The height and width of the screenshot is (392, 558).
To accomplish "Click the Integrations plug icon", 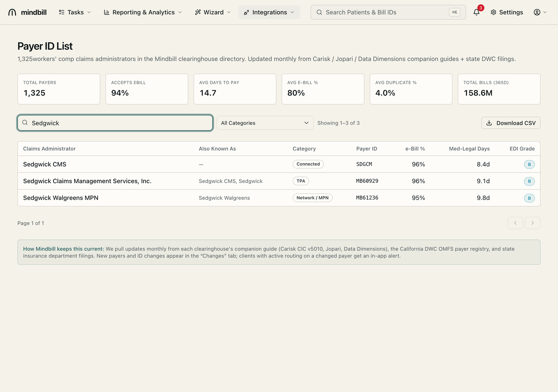I will (x=246, y=12).
